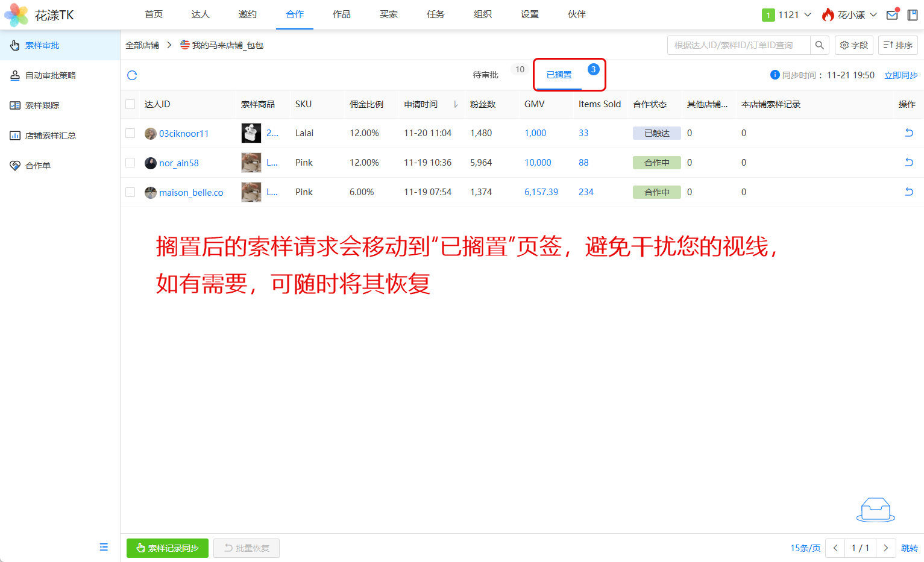Collapse the left sidebar menu
Screen dimensions: 924x562
104,547
